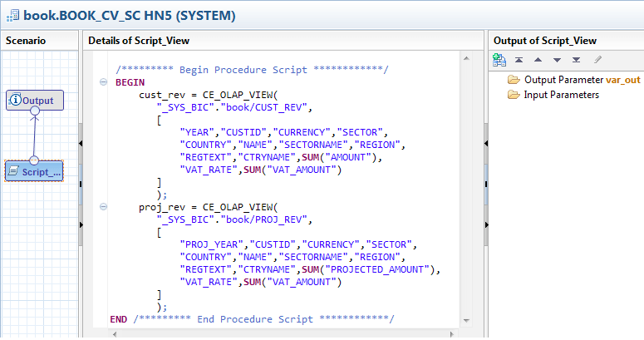644x340 pixels.
Task: Click the calculation view icon beside the title
Action: tap(11, 15)
